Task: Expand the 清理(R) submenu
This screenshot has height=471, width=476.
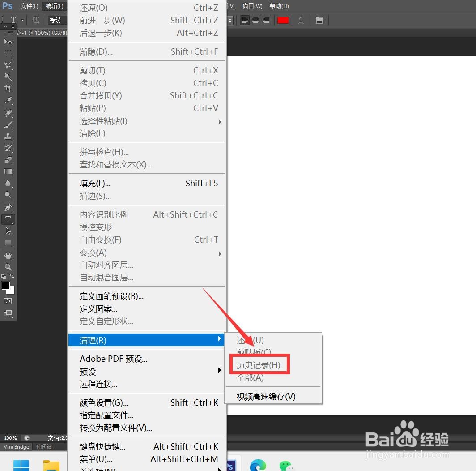Action: [x=147, y=340]
